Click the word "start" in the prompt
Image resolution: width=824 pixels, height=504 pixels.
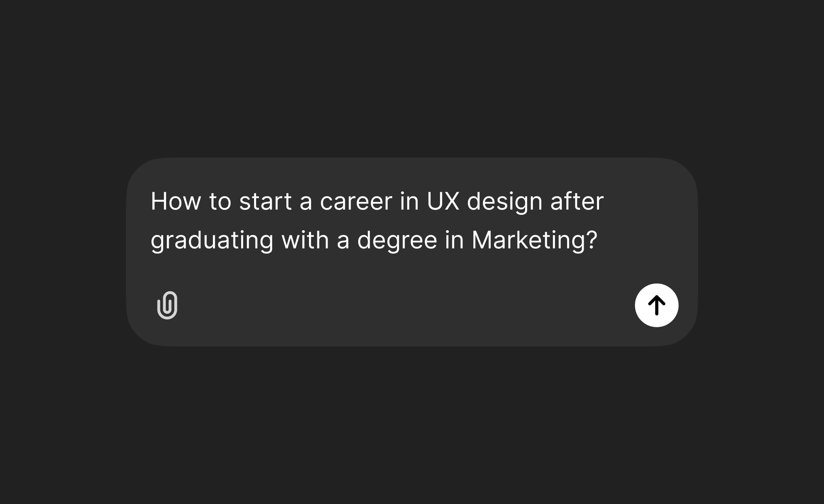coord(265,201)
